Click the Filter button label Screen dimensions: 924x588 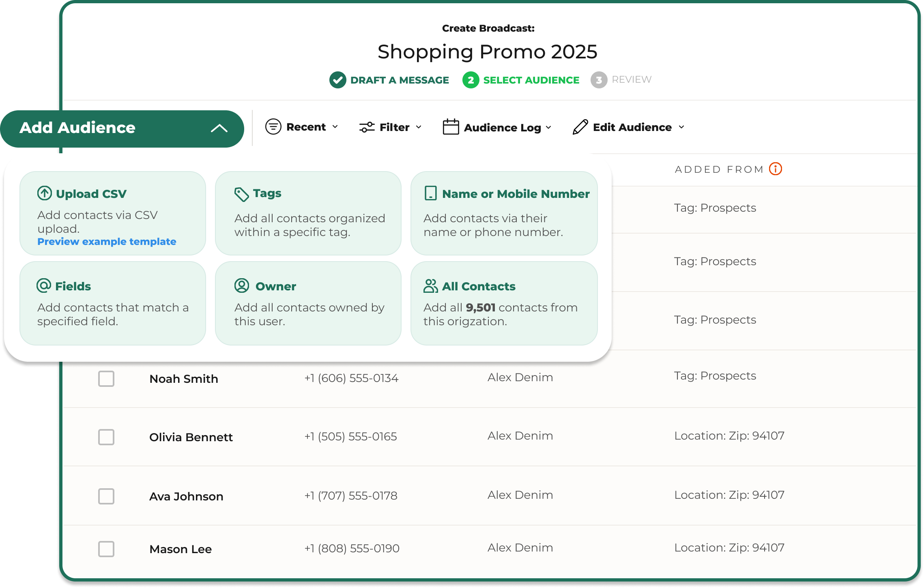[x=394, y=127]
